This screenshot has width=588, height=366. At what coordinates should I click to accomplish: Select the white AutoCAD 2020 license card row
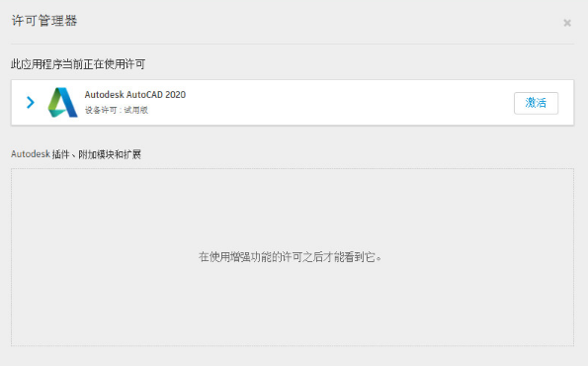293,103
